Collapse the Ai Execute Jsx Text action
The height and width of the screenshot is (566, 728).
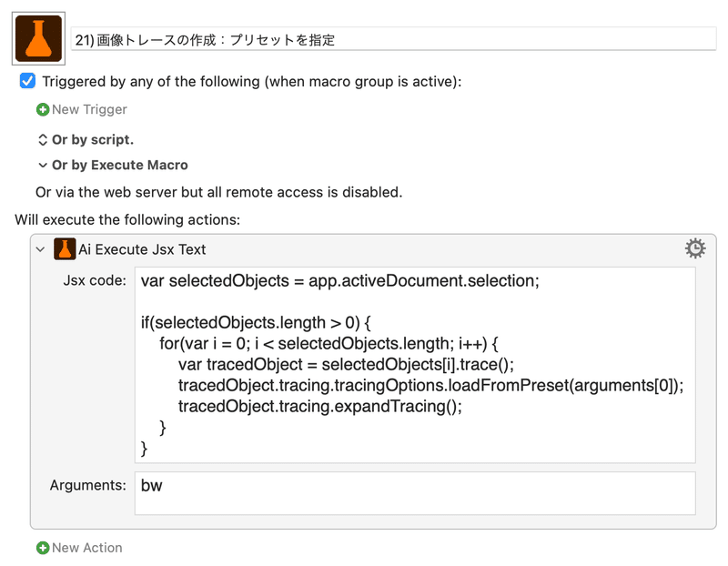pyautogui.click(x=40, y=250)
